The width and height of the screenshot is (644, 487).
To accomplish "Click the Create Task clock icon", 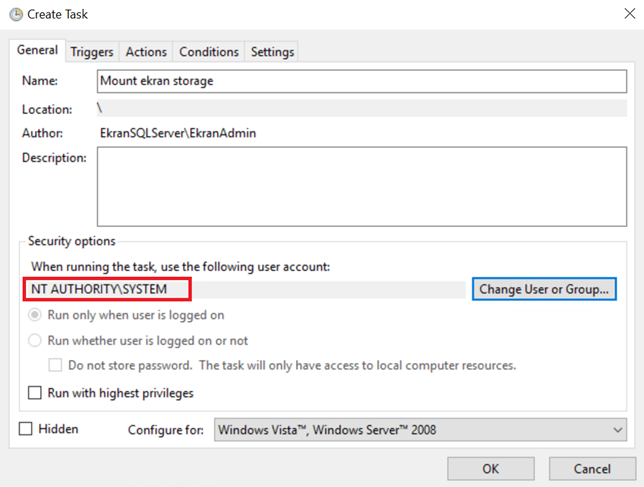I will [x=16, y=15].
